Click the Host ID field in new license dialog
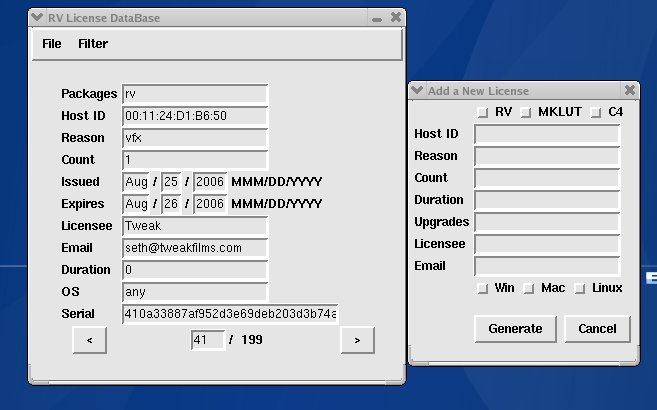This screenshot has height=410, width=657. pyautogui.click(x=547, y=134)
